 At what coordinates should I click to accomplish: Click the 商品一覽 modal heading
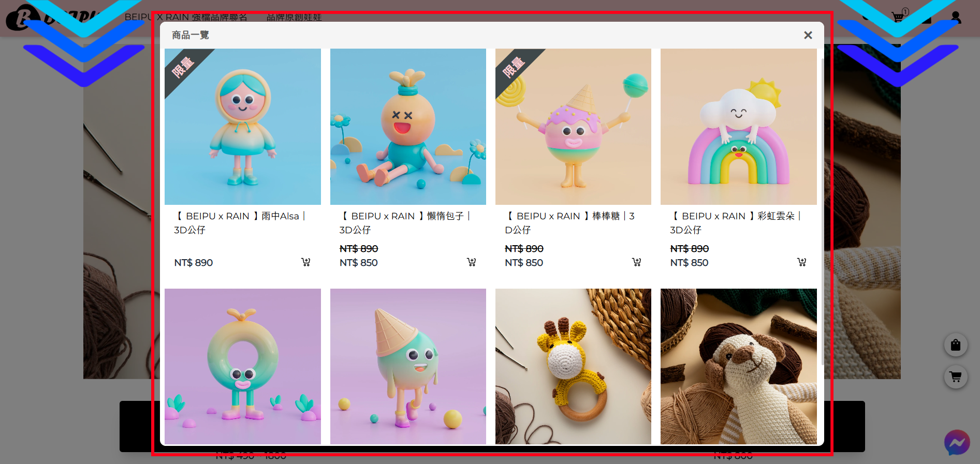(x=191, y=35)
